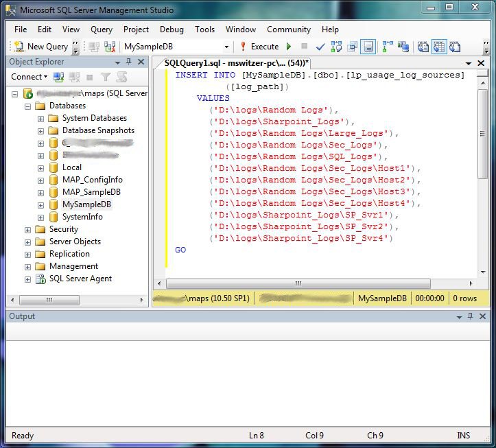
Task: Select the MySampleDB database in tree
Action: pos(86,204)
